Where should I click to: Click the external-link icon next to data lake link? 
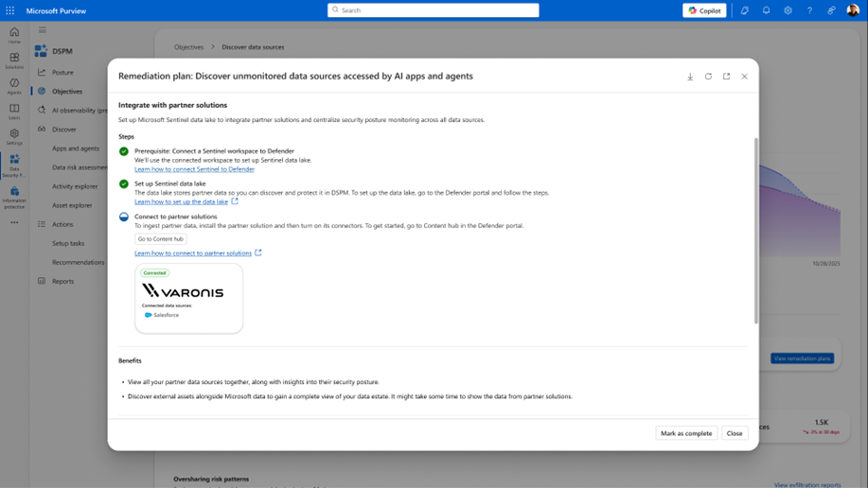(x=235, y=201)
